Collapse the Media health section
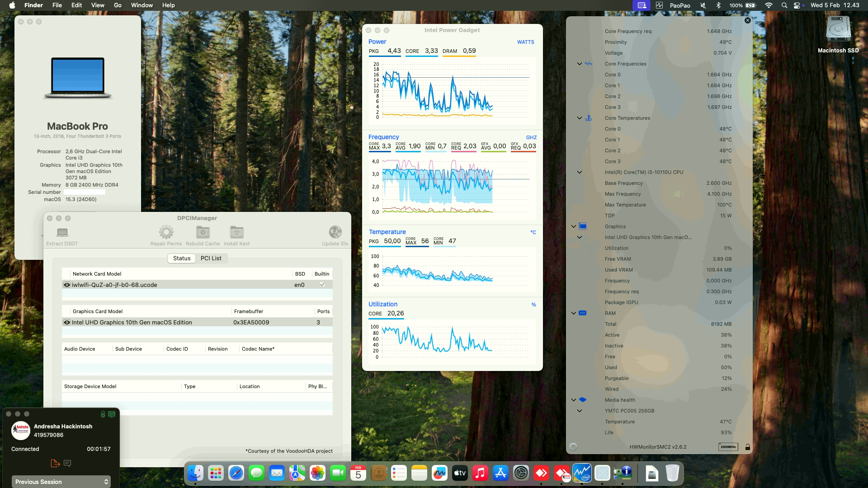 click(x=574, y=400)
